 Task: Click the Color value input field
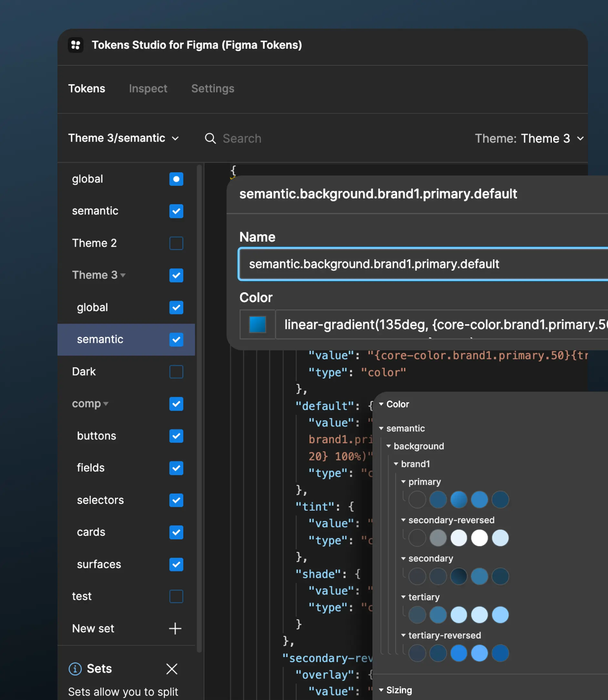442,324
